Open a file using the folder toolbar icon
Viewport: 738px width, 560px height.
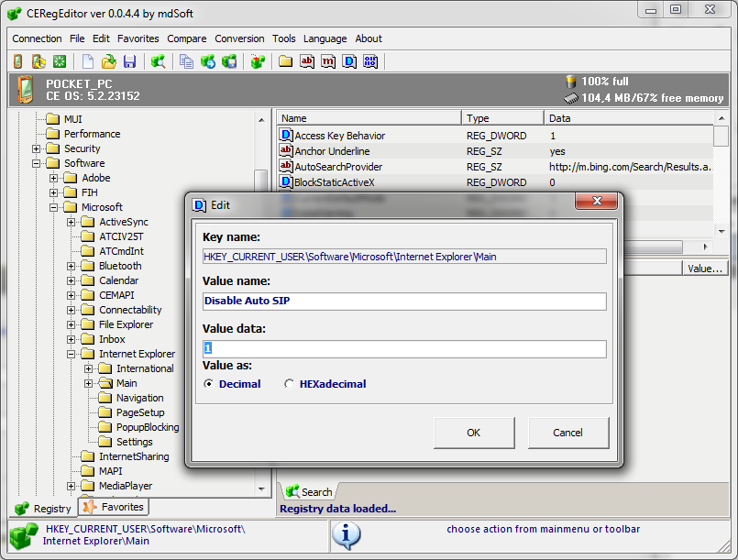pos(109,61)
